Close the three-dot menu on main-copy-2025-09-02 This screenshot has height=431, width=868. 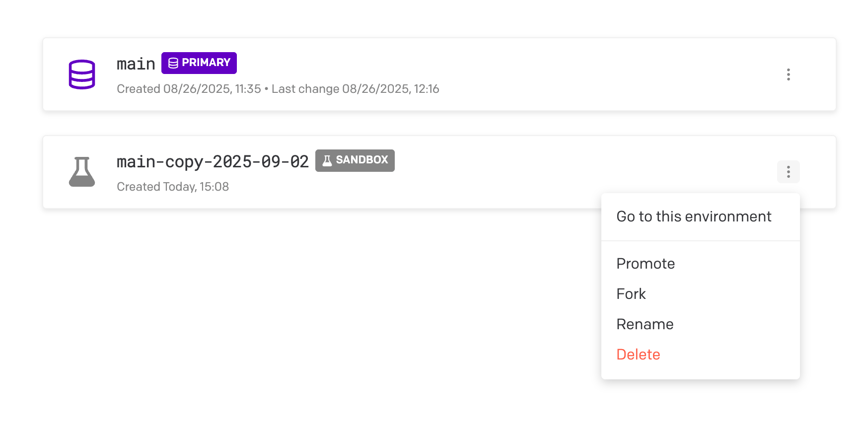click(788, 172)
